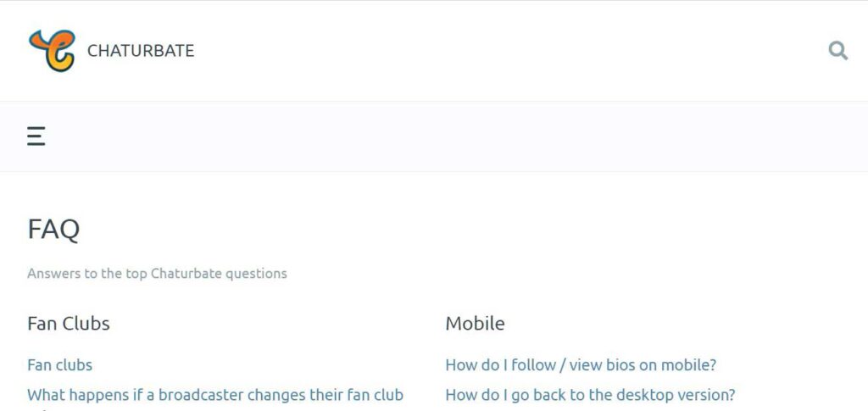Image resolution: width=868 pixels, height=411 pixels.
Task: Click the CHATURBATE brand name text
Action: [141, 51]
